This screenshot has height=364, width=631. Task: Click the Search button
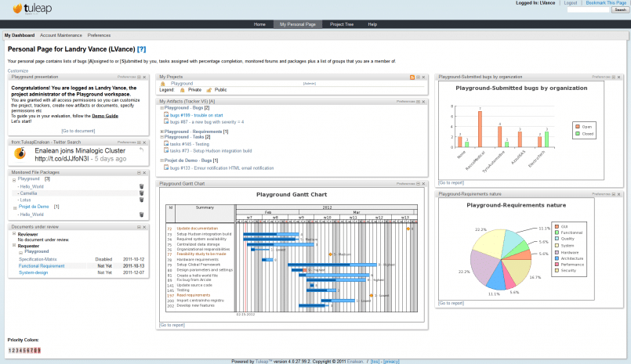[x=620, y=9]
